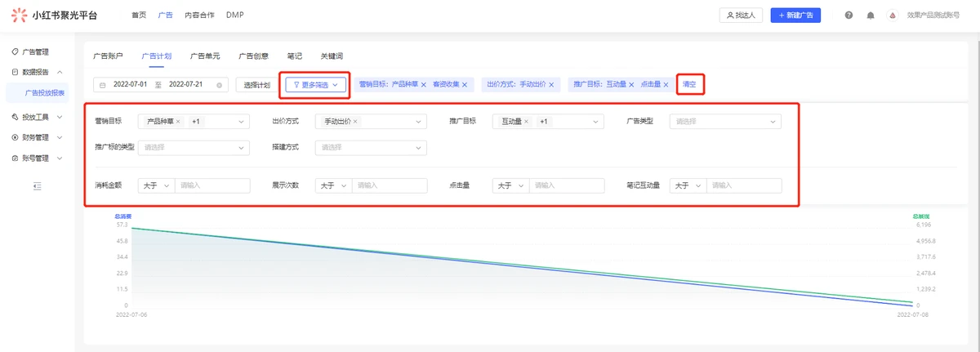Screen dimensions: 980x352
Task: Switch to the 关键词 tab
Action: pos(332,56)
